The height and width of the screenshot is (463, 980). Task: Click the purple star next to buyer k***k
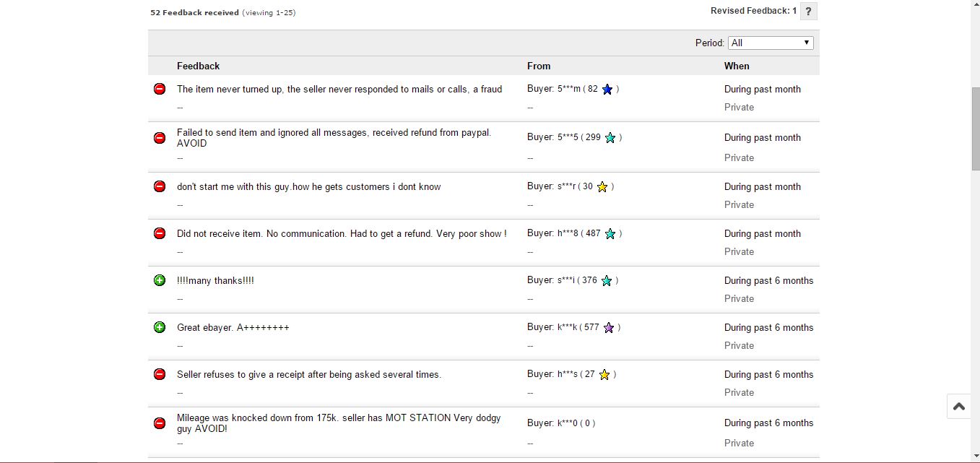609,328
